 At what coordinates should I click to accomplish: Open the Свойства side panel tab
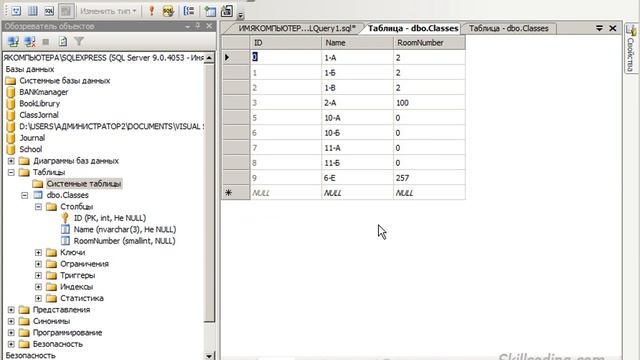tap(631, 48)
